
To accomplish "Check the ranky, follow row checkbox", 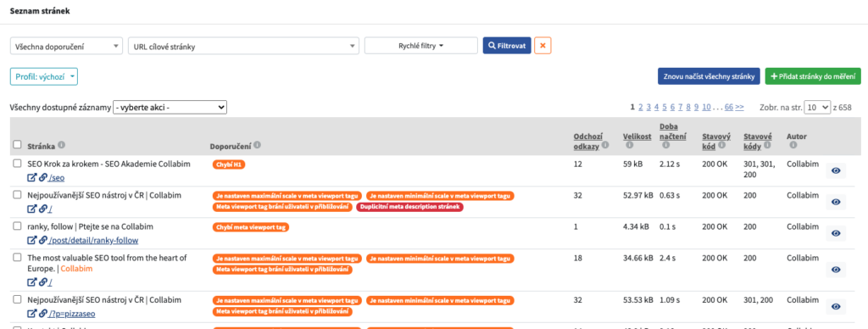I will (17, 226).
